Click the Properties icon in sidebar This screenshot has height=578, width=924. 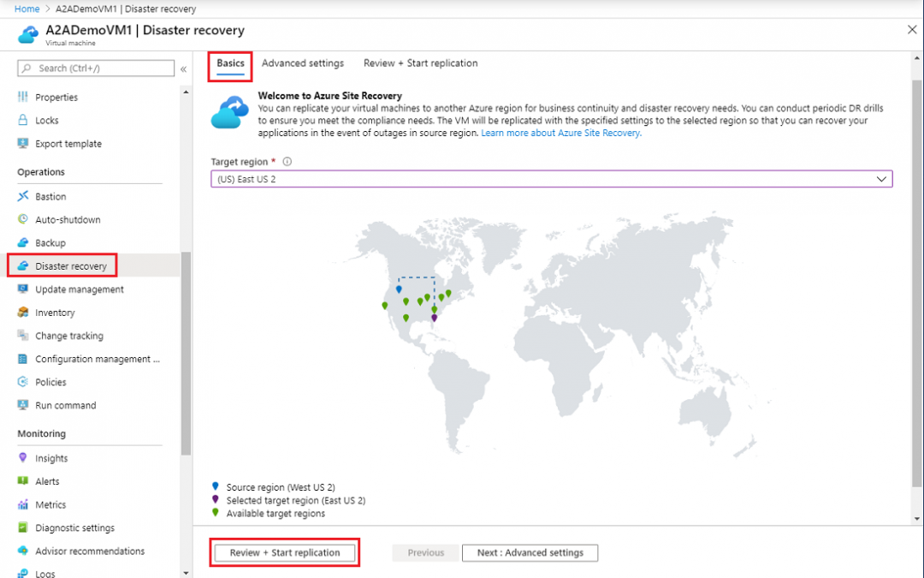[23, 97]
